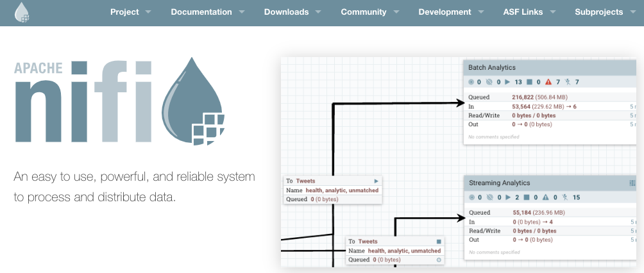Click Batch Analytics 'No comments specified' text
Image resolution: width=644 pixels, height=273 pixels.
point(494,136)
